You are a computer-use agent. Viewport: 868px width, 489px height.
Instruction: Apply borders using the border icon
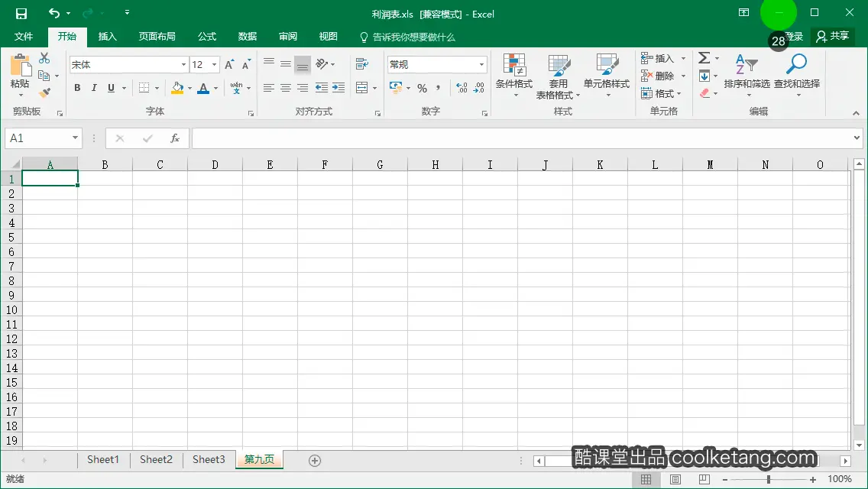144,88
